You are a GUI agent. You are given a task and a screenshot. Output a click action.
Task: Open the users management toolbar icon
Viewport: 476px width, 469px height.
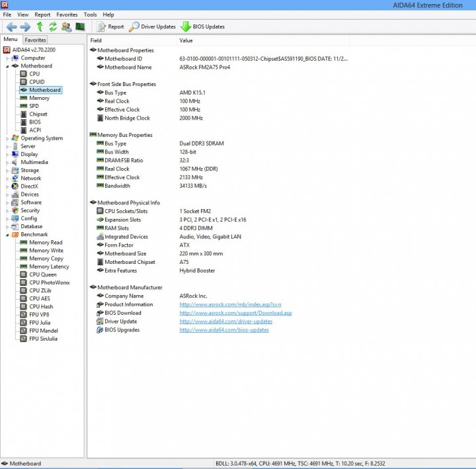pos(67,26)
